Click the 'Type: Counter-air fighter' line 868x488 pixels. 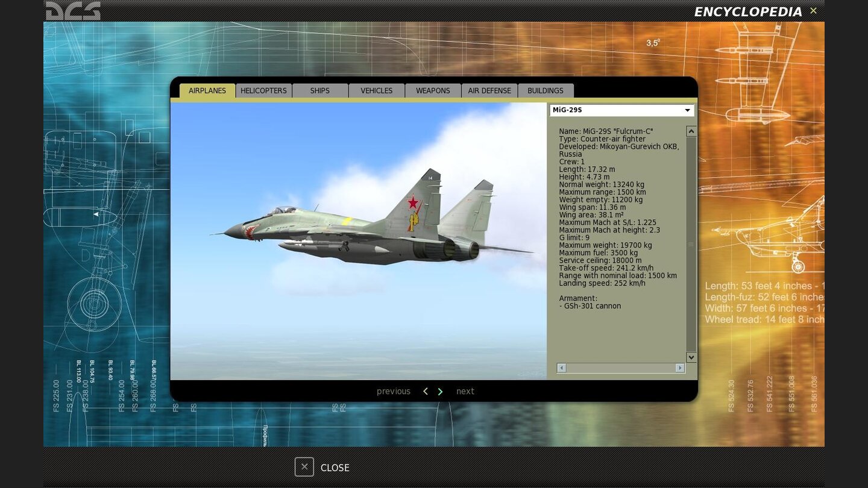click(602, 139)
